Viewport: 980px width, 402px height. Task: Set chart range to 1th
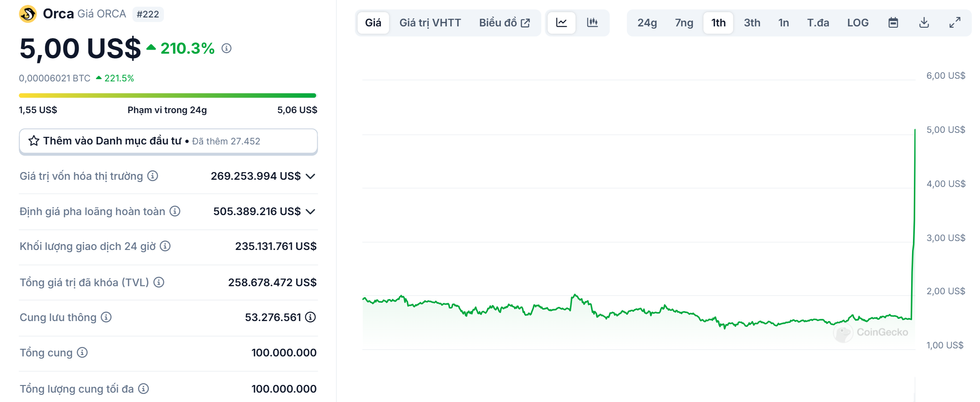click(719, 23)
